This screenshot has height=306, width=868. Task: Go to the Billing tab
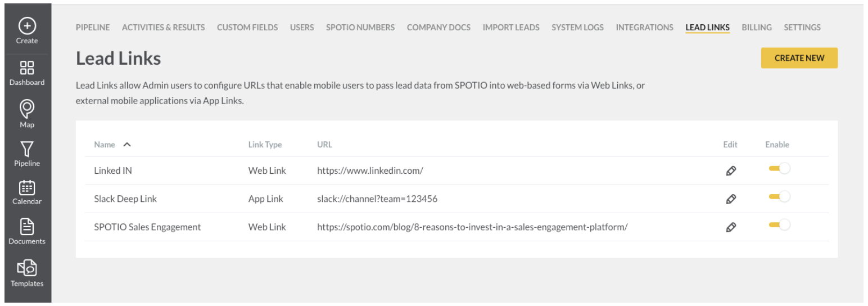(757, 27)
